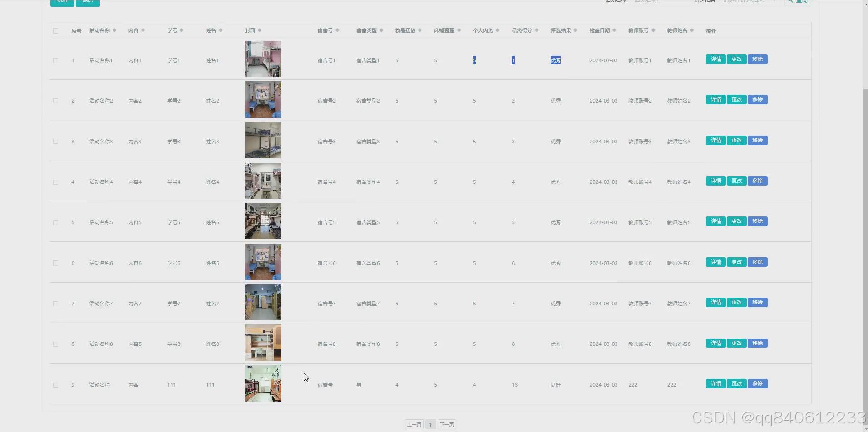Click the 良好 cell in row 9
The image size is (868, 432).
tap(556, 385)
